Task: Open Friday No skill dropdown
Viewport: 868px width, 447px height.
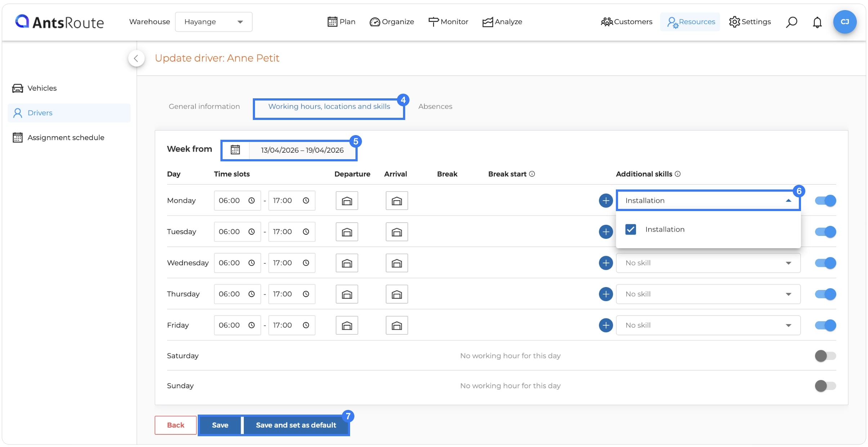Action: point(708,325)
